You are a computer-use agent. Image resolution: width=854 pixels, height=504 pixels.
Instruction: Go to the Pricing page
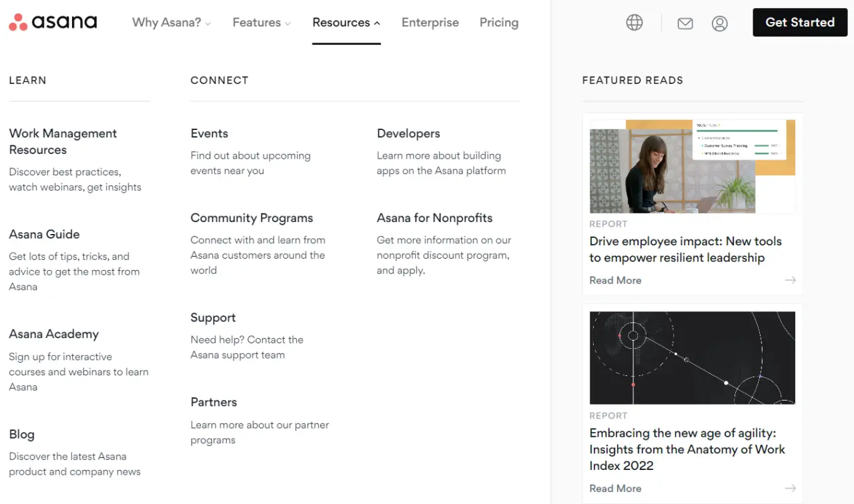click(x=498, y=22)
